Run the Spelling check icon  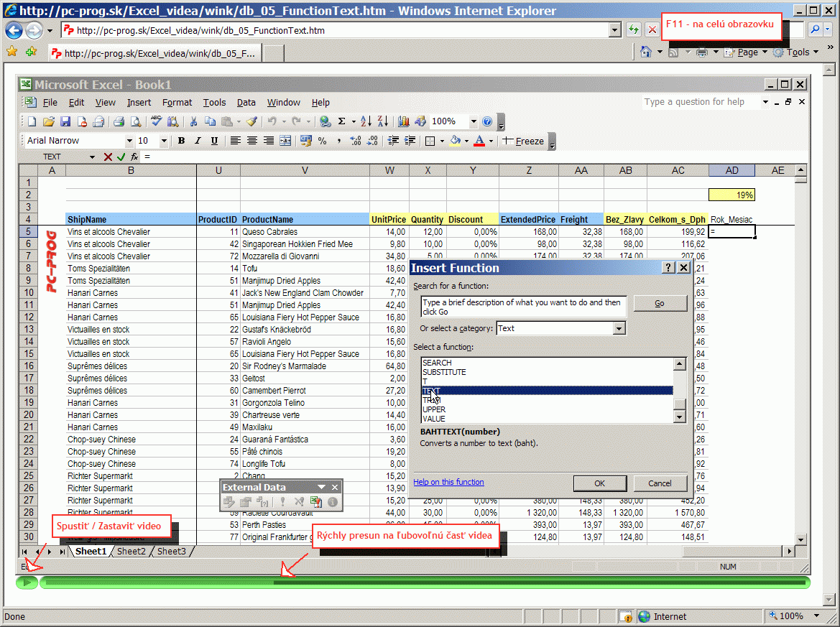(156, 121)
